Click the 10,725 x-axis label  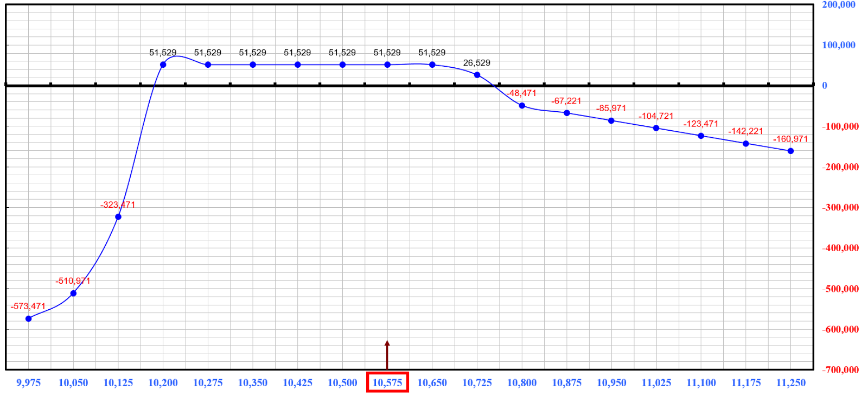[x=477, y=382]
